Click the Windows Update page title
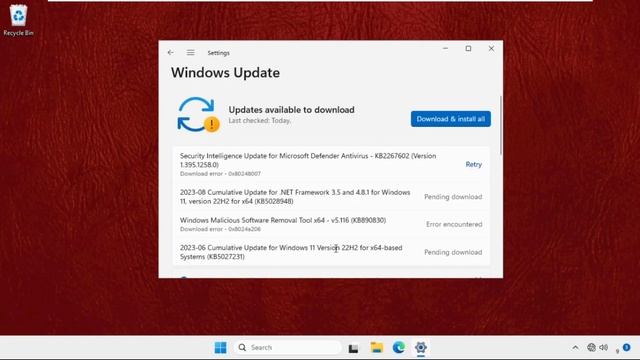The image size is (640, 360). pos(225,73)
